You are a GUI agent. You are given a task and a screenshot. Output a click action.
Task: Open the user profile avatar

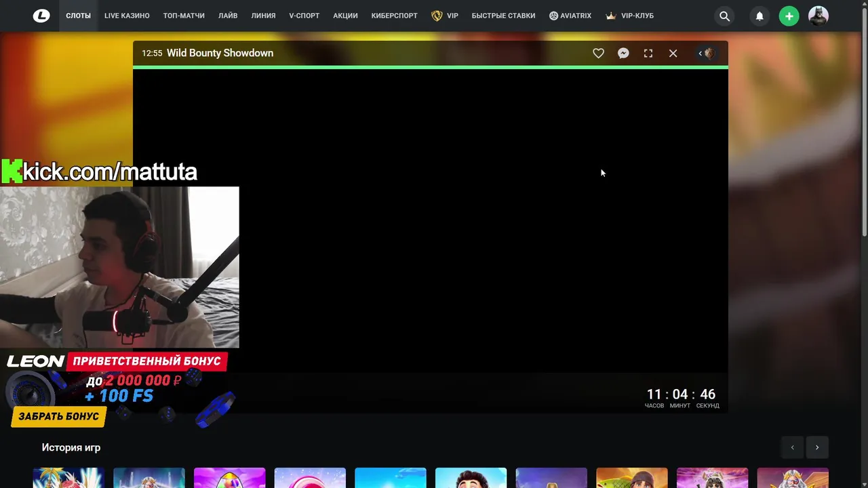coord(818,16)
